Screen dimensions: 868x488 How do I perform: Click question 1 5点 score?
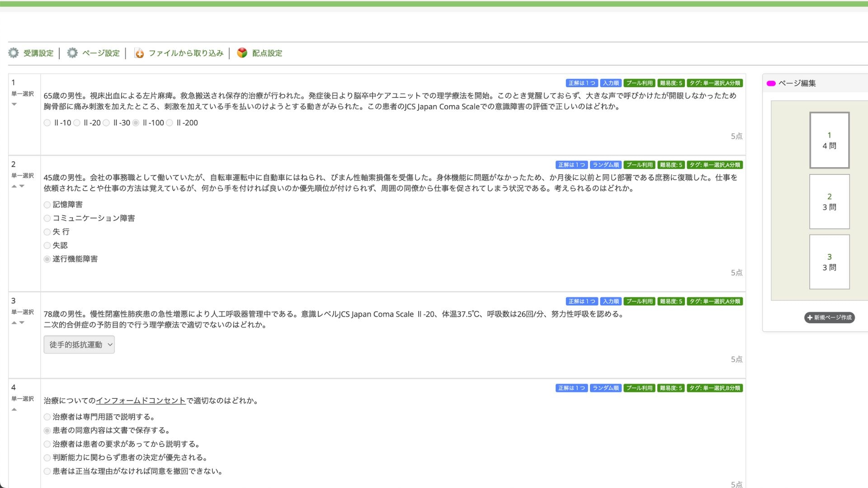click(x=736, y=136)
